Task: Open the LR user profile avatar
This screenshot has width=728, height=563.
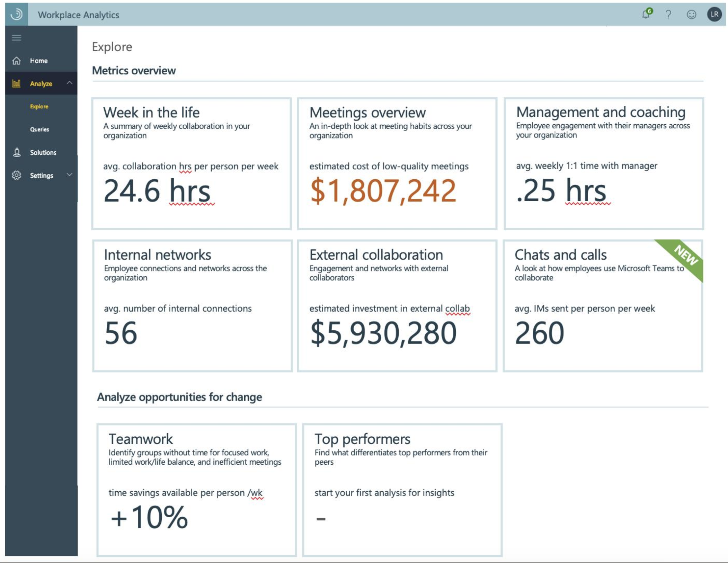Action: click(x=714, y=14)
